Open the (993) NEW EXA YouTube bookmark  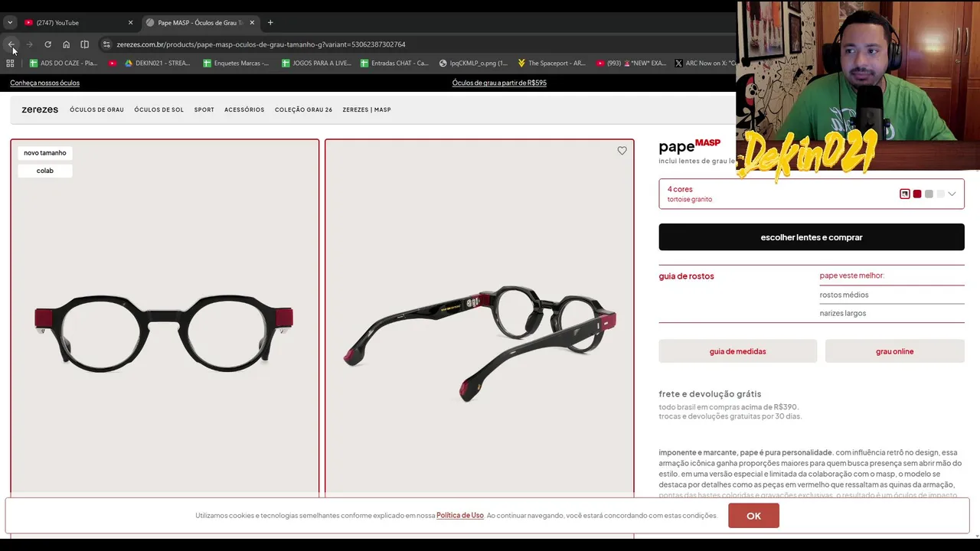coord(632,64)
